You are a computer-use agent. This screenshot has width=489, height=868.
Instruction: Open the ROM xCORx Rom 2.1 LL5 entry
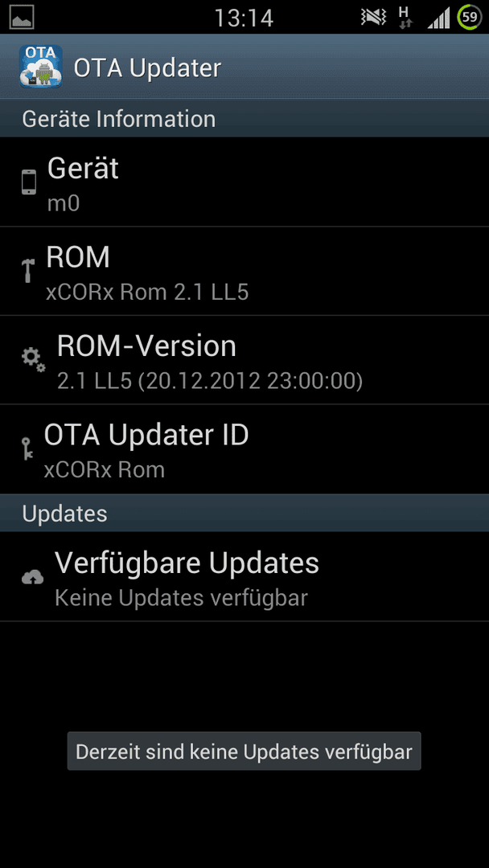[244, 272]
